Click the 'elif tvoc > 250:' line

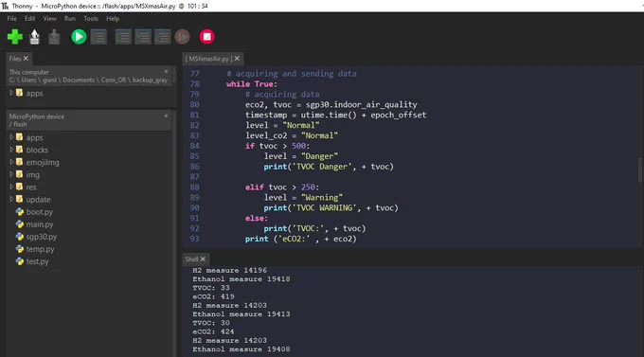[282, 187]
